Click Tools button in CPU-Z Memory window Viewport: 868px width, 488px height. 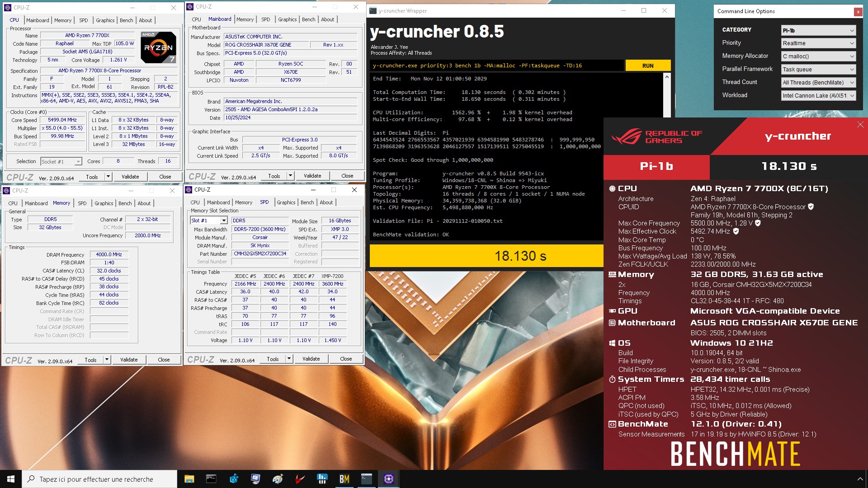(x=90, y=360)
